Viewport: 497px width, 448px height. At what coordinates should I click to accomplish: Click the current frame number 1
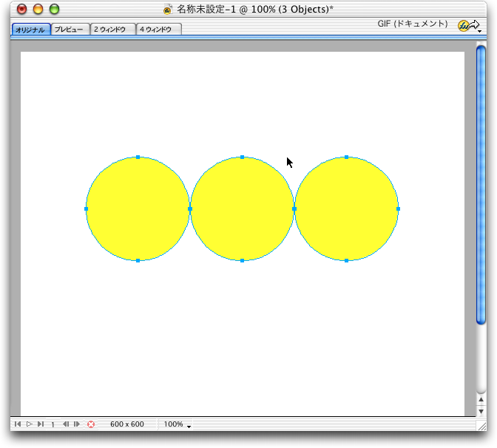53,424
